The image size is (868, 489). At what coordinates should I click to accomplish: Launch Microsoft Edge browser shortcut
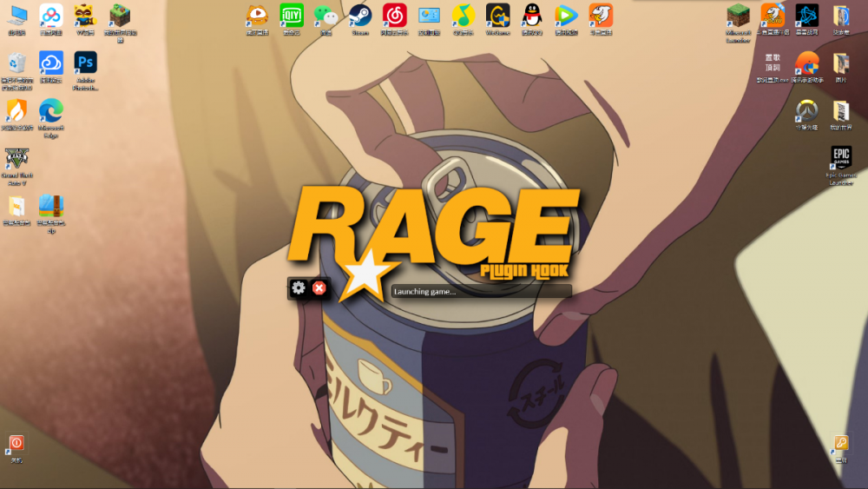(x=51, y=111)
